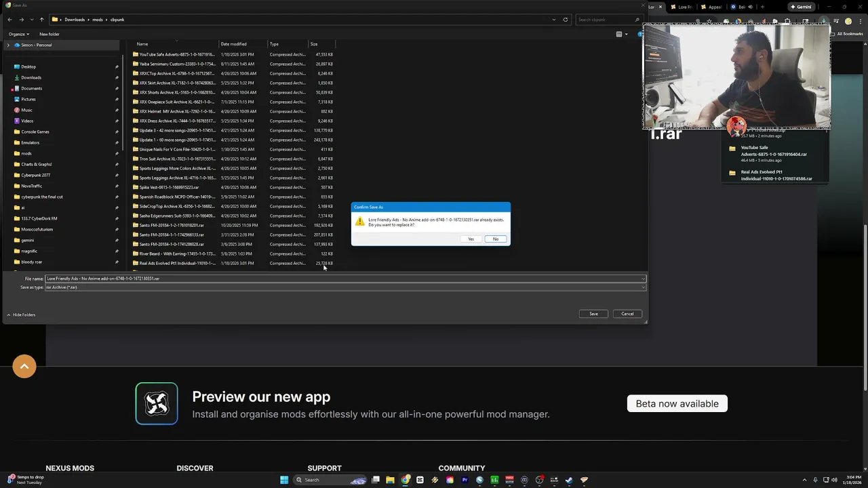Click the orange scroll-to-top button
868x488 pixels.
(24, 367)
